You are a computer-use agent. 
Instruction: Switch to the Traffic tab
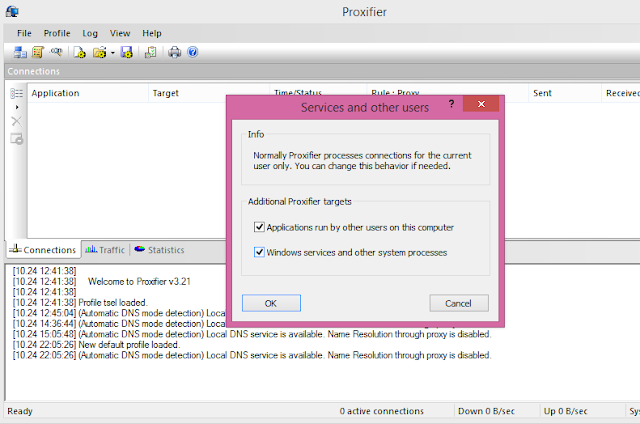105,250
